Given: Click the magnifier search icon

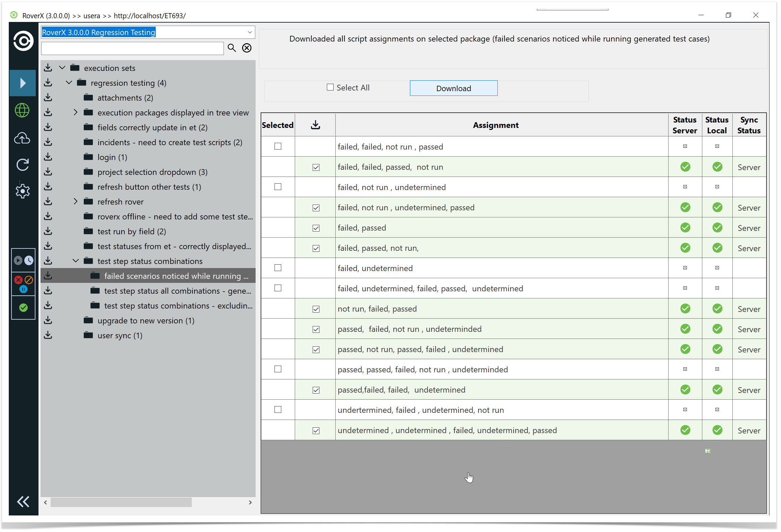Looking at the screenshot, I should click(232, 48).
